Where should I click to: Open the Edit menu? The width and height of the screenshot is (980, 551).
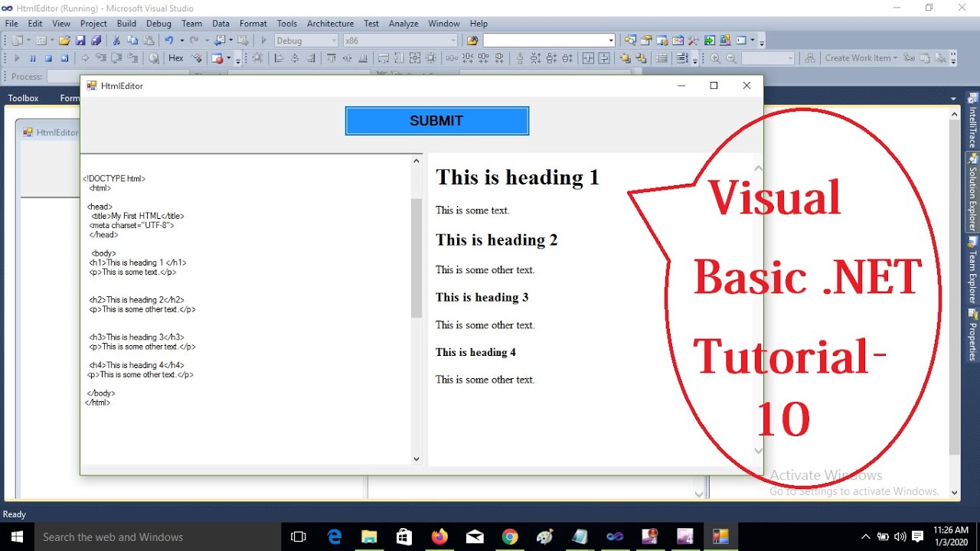click(35, 24)
